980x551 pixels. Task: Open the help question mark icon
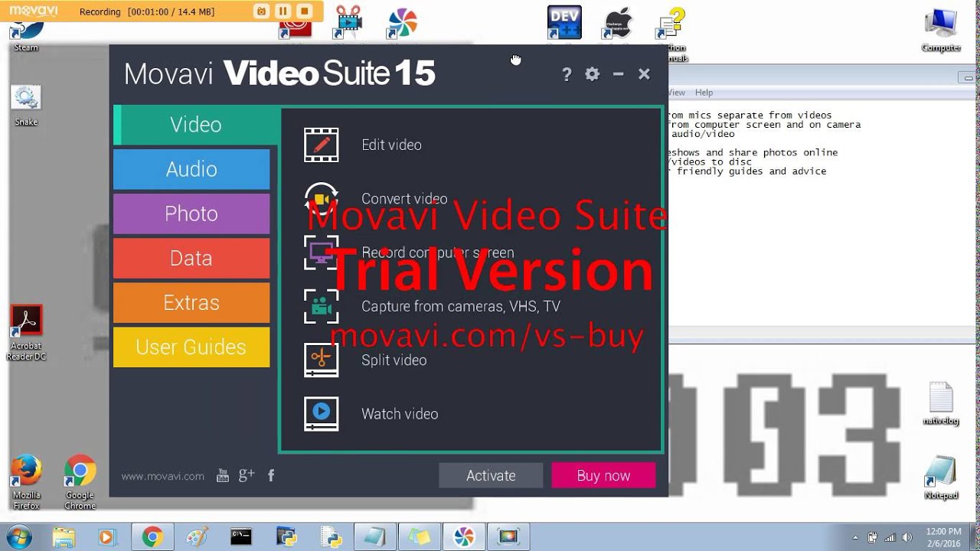[567, 74]
